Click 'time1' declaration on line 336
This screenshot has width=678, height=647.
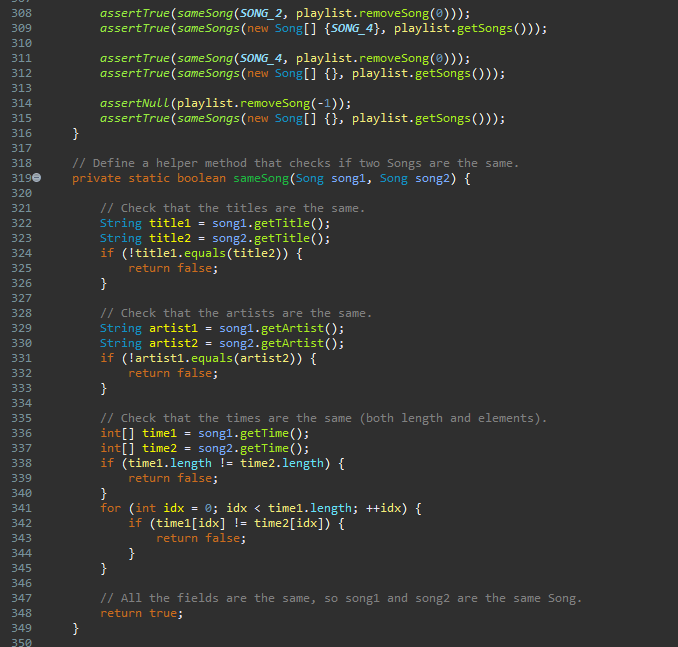click(x=159, y=433)
